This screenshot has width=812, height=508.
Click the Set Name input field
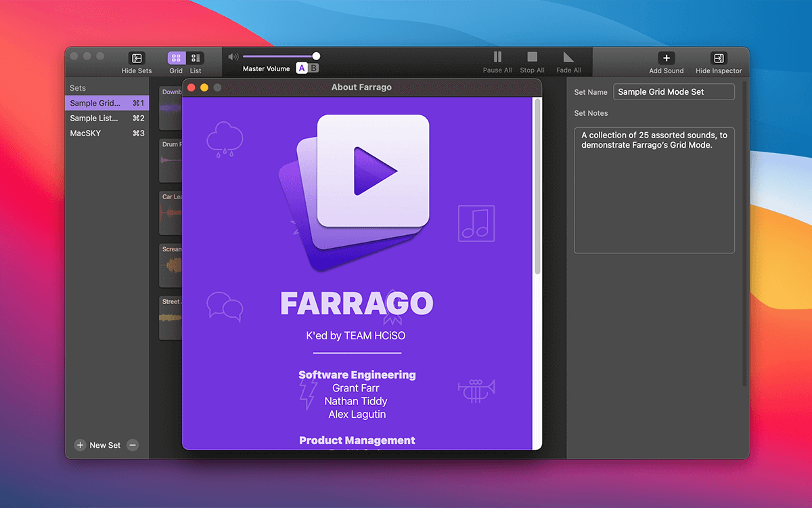pos(674,92)
